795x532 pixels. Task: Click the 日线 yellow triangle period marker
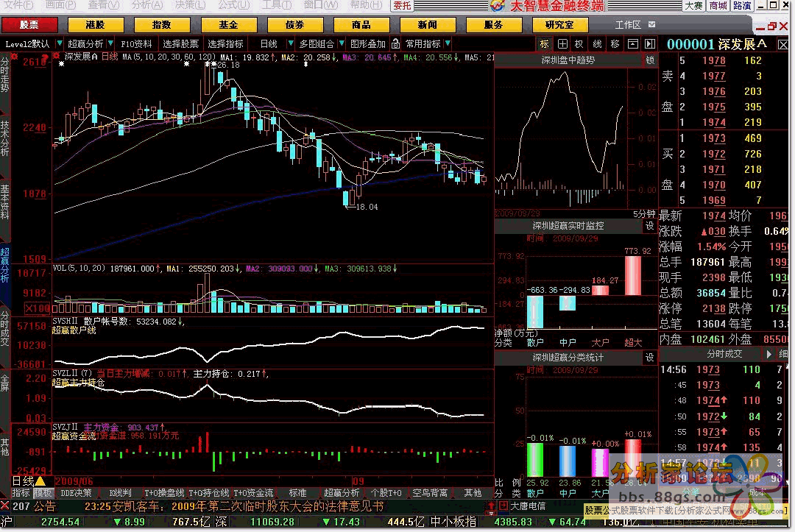pyautogui.click(x=40, y=480)
